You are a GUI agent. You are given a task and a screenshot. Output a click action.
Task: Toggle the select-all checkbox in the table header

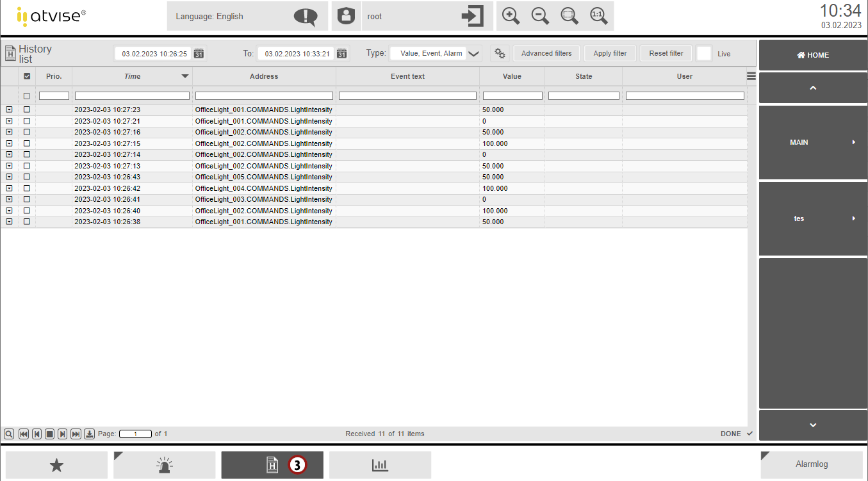[x=27, y=76]
